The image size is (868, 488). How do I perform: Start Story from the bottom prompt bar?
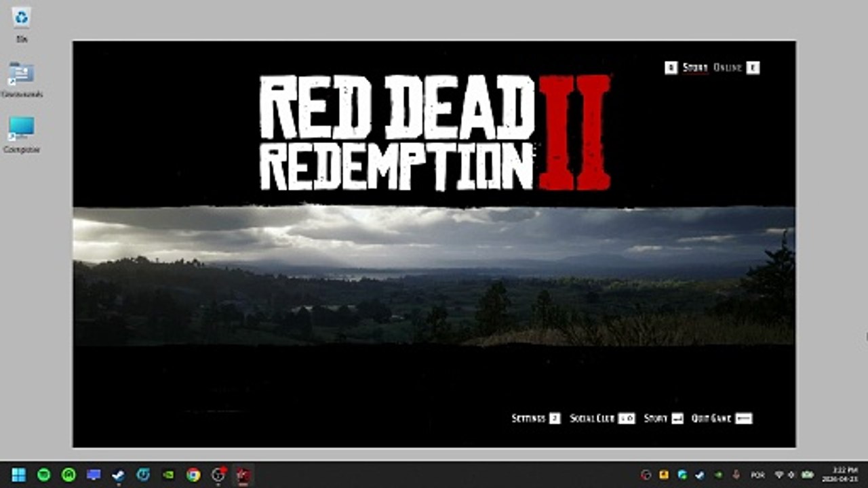[656, 419]
